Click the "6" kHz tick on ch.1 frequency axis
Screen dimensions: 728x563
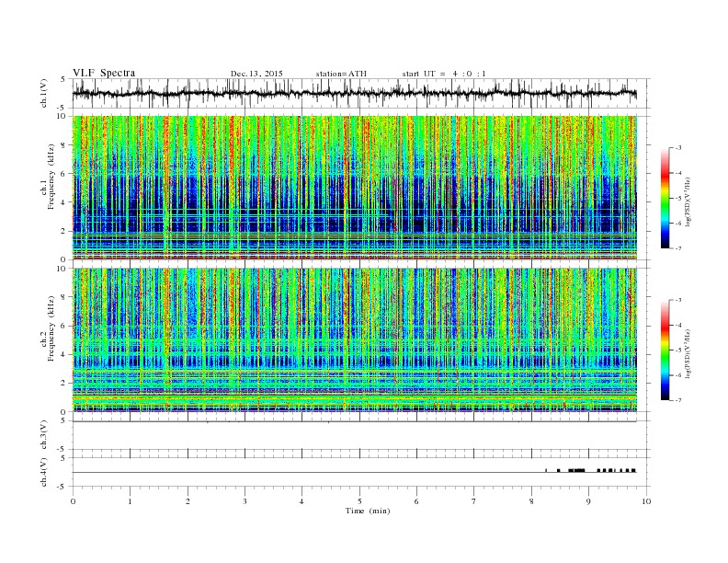pyautogui.click(x=64, y=174)
